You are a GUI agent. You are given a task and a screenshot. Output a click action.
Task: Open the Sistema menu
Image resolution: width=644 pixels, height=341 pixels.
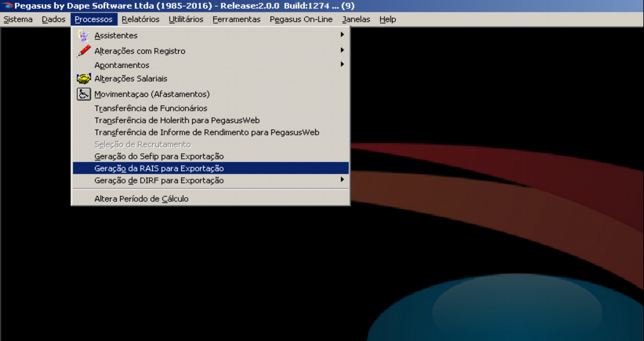tap(18, 19)
